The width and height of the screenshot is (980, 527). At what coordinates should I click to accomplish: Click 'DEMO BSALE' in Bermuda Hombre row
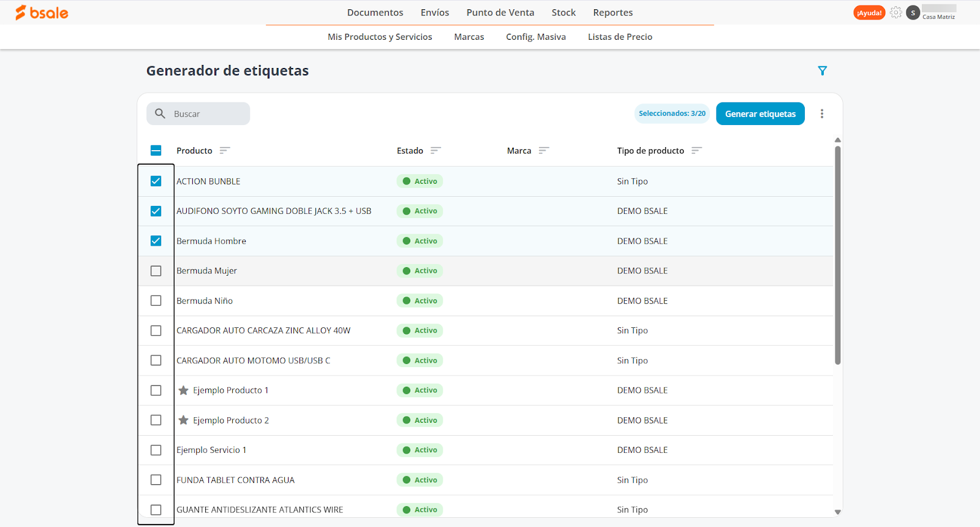pyautogui.click(x=642, y=241)
